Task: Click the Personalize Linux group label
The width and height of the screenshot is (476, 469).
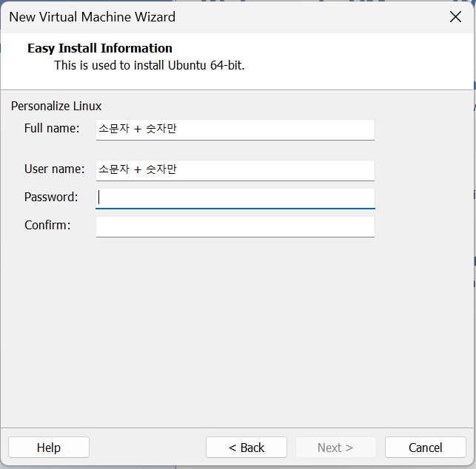Action: tap(56, 107)
